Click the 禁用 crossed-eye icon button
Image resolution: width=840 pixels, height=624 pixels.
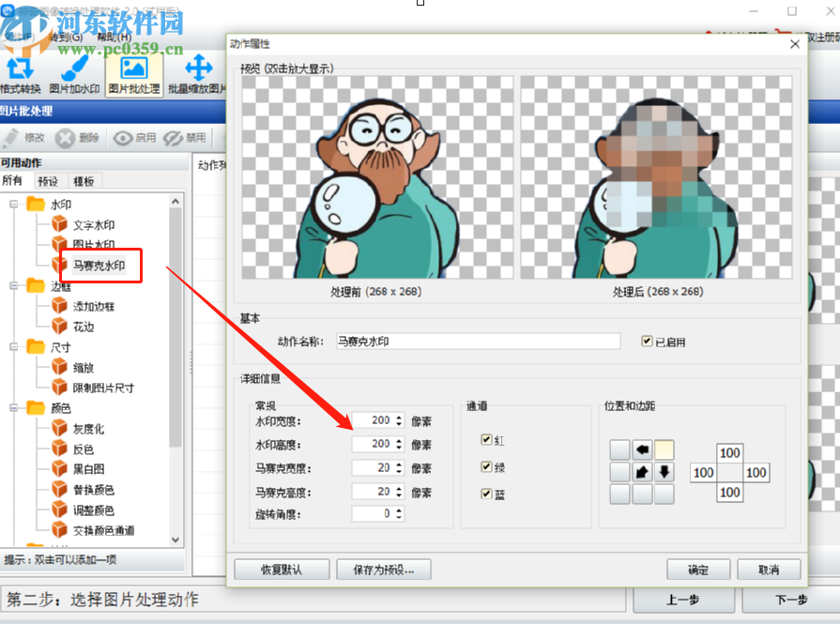(185, 138)
